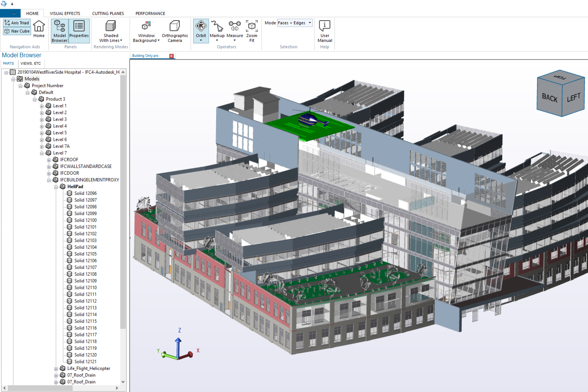
Task: Expand the Level 3 tree node
Action: (x=42, y=120)
